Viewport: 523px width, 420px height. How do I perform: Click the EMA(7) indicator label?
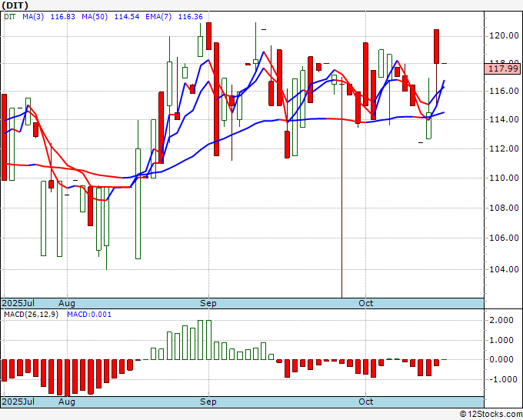tap(158, 17)
